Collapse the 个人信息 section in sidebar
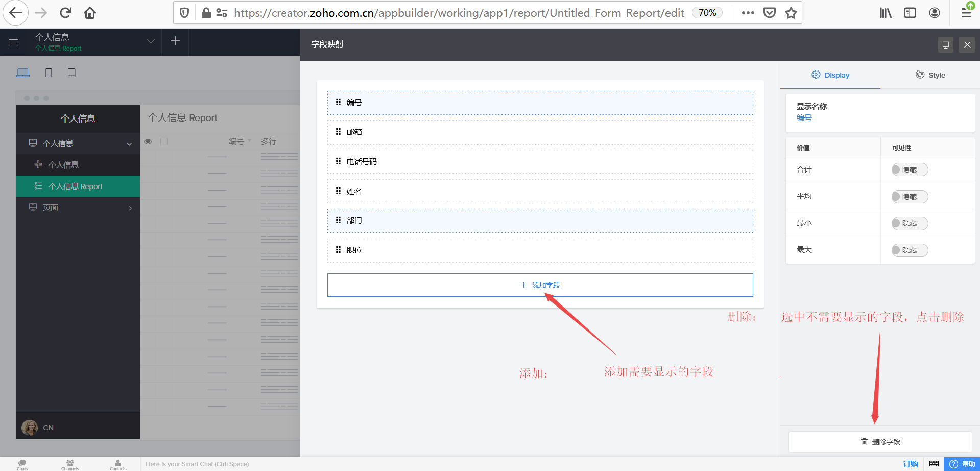The height and width of the screenshot is (471, 980). click(x=129, y=144)
